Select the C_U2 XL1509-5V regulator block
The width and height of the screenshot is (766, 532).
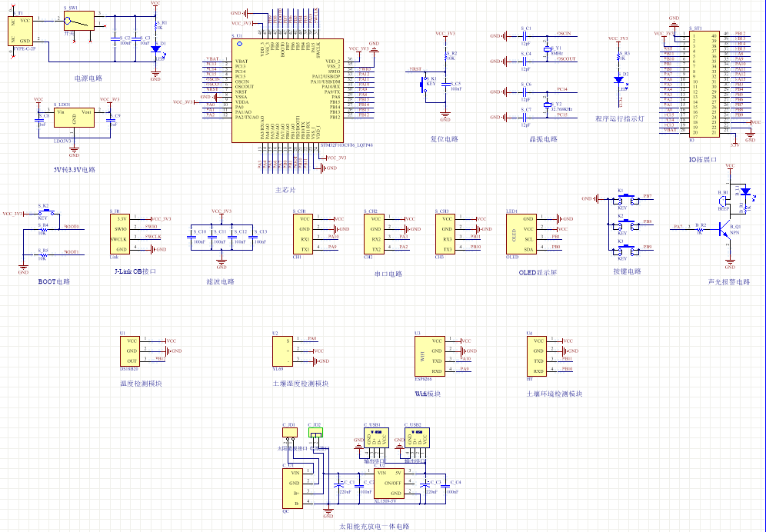click(x=389, y=483)
